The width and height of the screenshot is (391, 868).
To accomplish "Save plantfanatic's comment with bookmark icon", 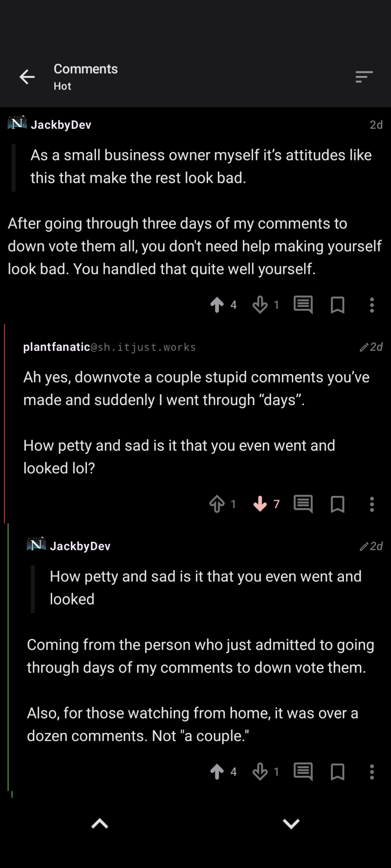I will 338,504.
